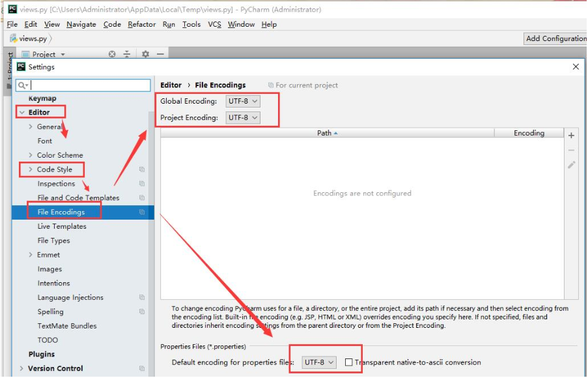This screenshot has height=378, width=588.
Task: Click the Add Configuration button
Action: tap(555, 38)
